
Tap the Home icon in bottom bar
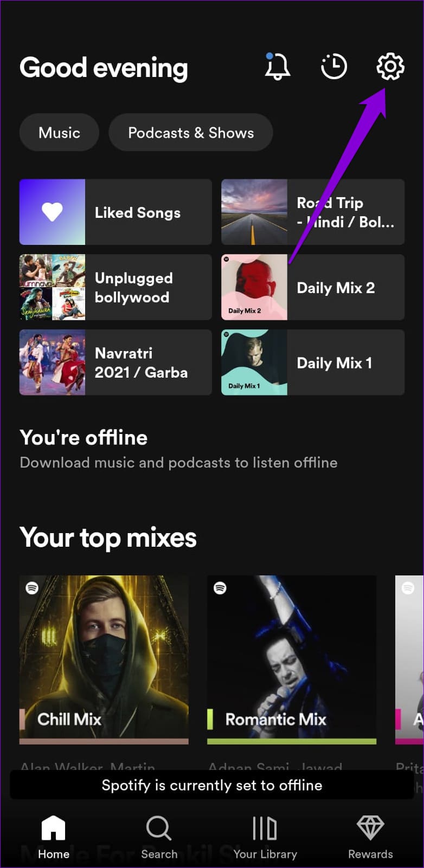pos(53,828)
